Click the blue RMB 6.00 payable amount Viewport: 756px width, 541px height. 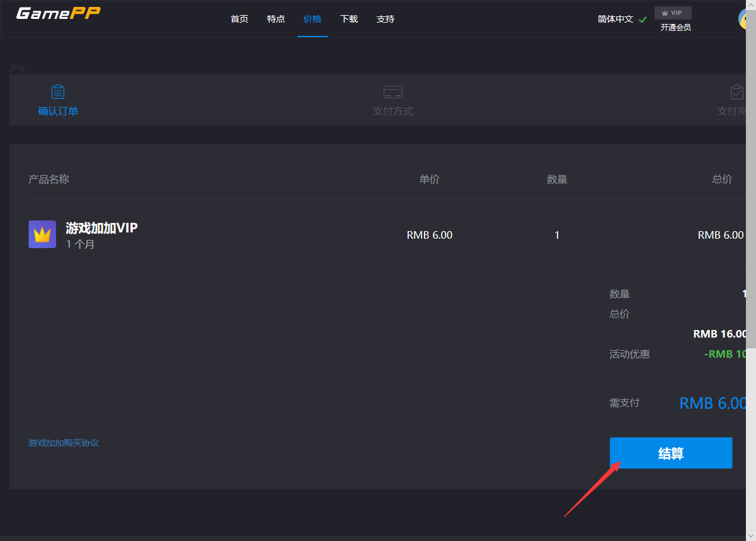713,403
